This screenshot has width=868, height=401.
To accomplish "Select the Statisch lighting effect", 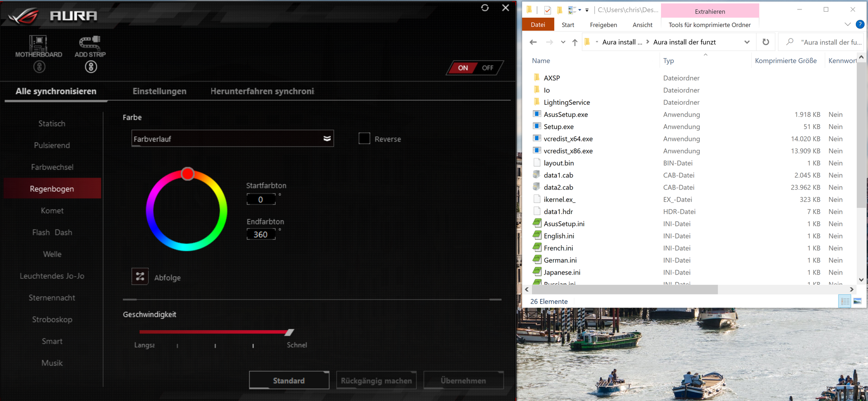I will click(x=52, y=124).
